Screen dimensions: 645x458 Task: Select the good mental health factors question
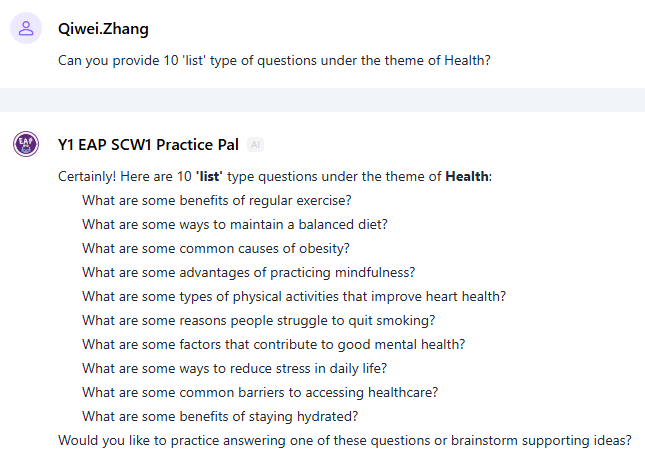point(274,344)
